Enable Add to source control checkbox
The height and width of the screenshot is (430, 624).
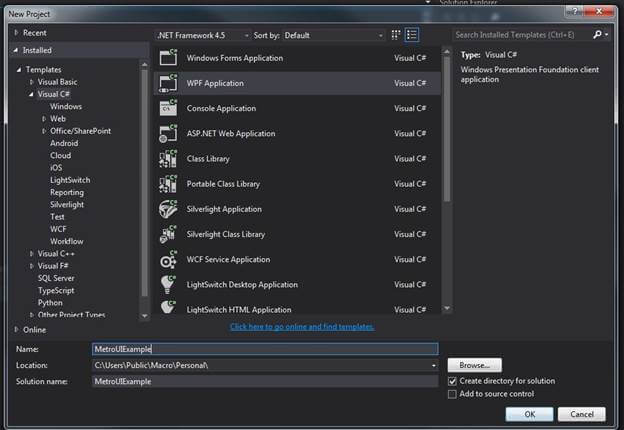click(x=452, y=394)
